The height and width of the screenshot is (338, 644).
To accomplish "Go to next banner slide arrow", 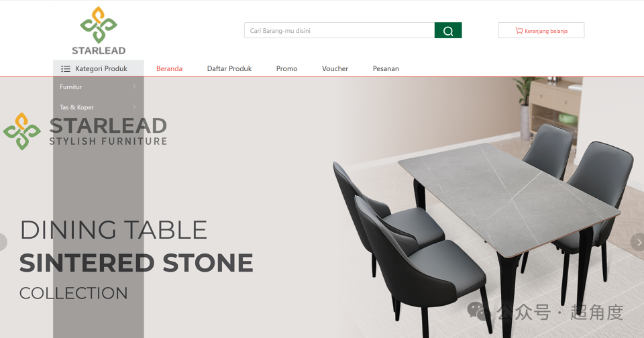I will pos(639,242).
